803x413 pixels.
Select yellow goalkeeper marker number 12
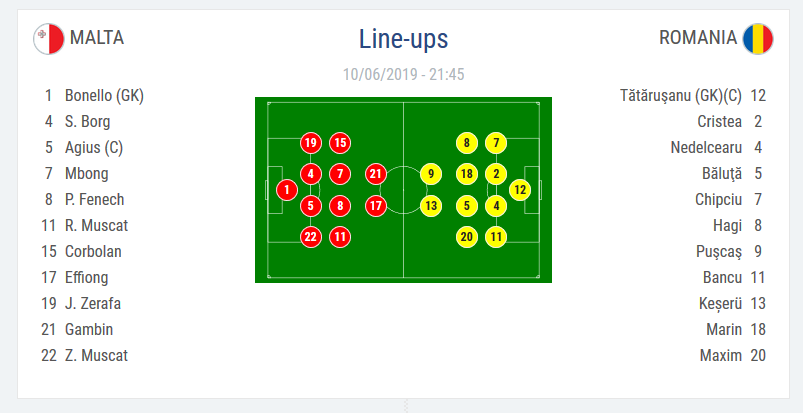pos(519,189)
